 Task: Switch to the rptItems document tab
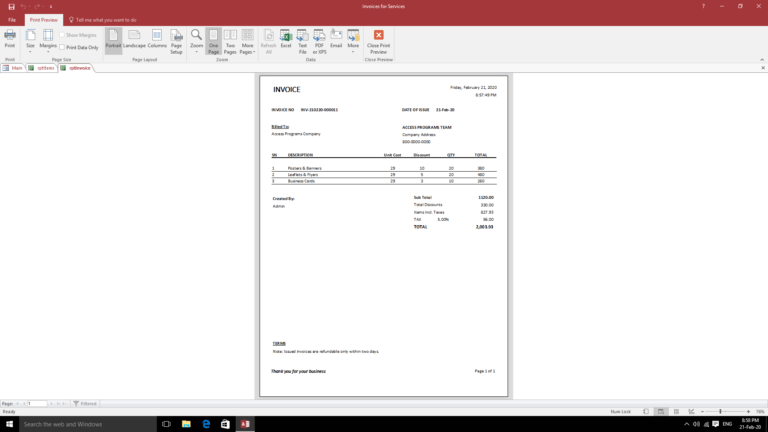(x=42, y=68)
